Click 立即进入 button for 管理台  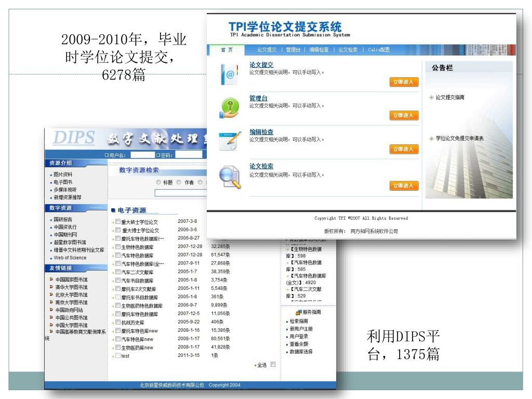[x=403, y=115]
